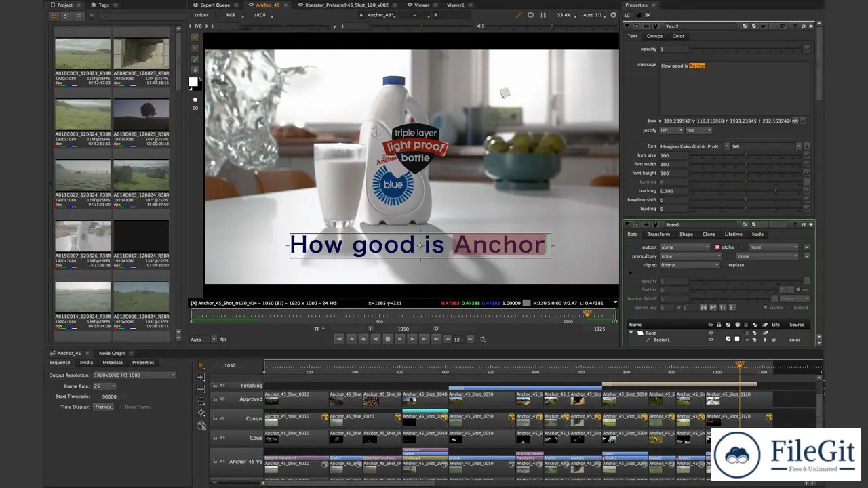Jump to first frame button

point(339,339)
